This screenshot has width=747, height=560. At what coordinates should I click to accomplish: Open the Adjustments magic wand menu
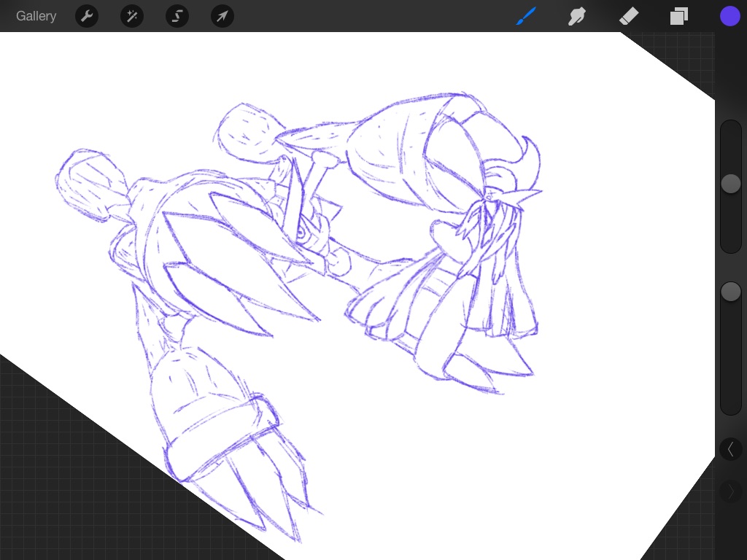(132, 16)
